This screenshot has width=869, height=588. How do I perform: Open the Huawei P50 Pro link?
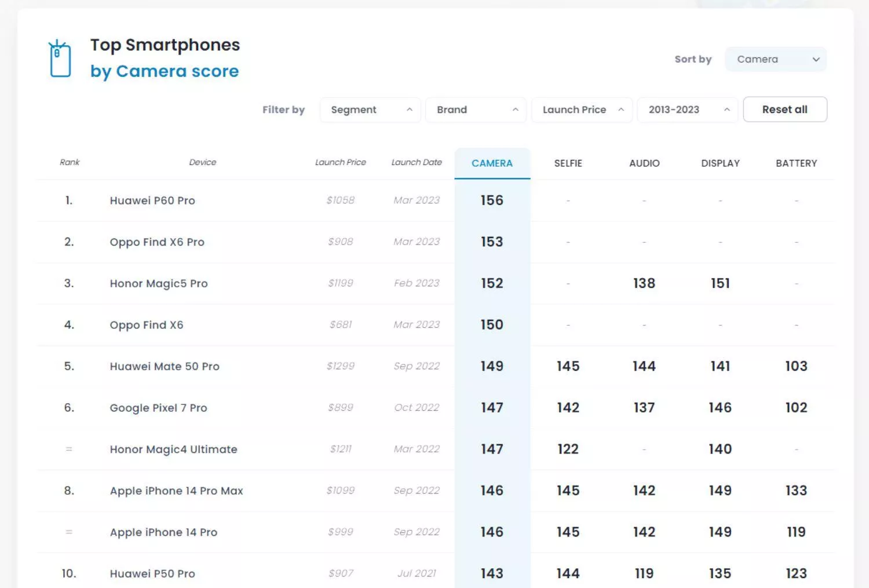(x=152, y=574)
